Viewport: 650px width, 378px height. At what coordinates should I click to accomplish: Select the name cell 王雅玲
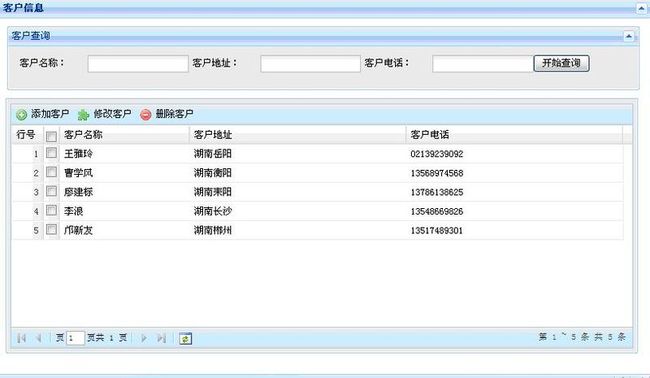(78, 154)
